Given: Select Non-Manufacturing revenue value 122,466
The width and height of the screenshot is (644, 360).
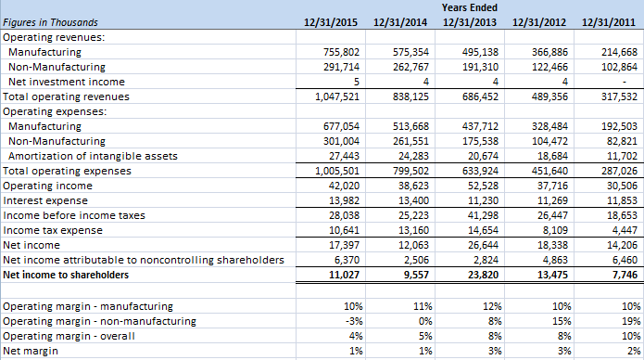Looking at the screenshot, I should pos(549,67).
